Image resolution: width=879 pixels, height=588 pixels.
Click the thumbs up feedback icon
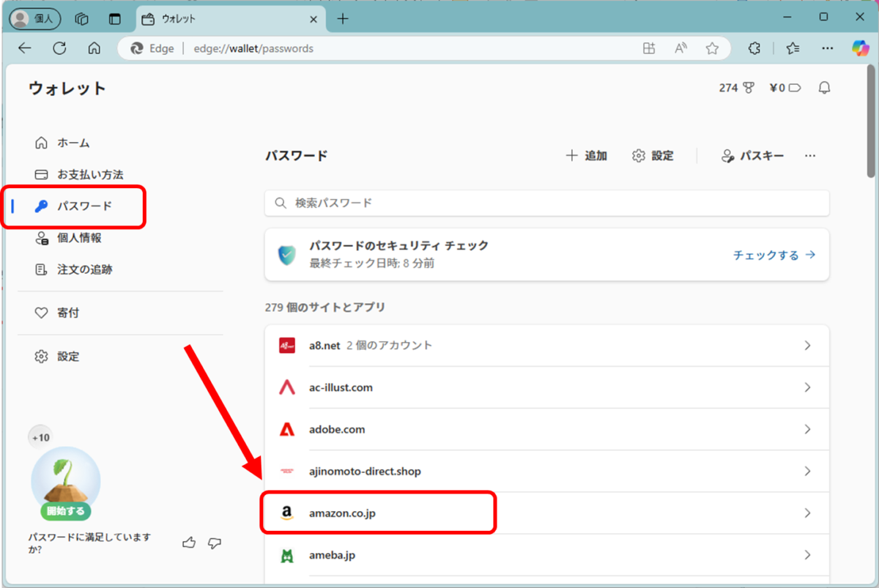coord(189,543)
